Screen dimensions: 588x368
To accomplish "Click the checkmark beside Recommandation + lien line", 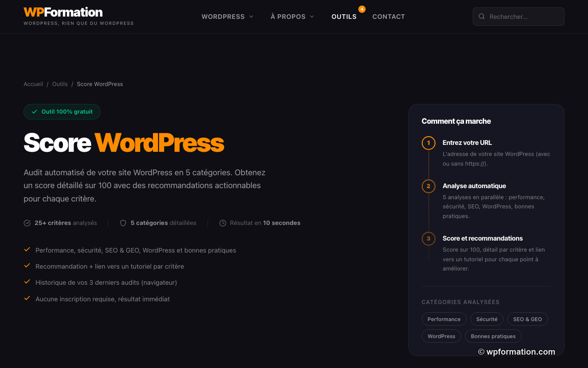I will point(27,266).
